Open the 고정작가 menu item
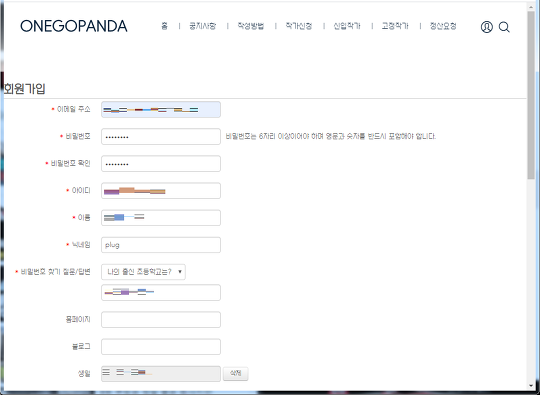Screen dimensions: 540x395 point(395,26)
